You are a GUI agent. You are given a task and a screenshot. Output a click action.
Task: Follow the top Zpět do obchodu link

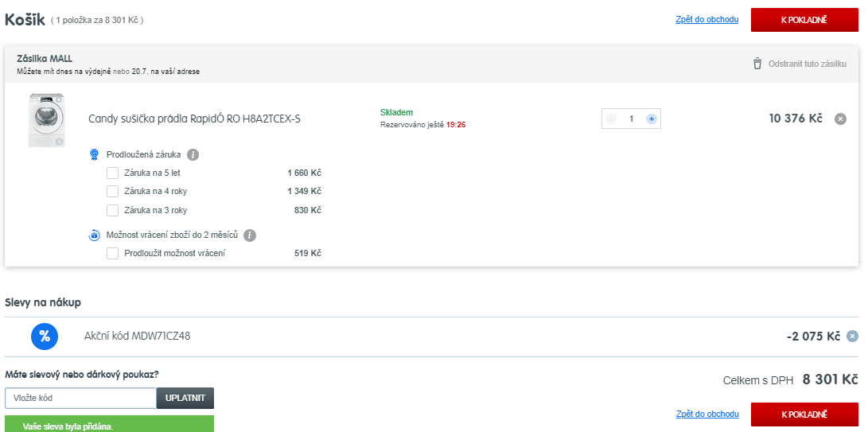click(x=707, y=19)
